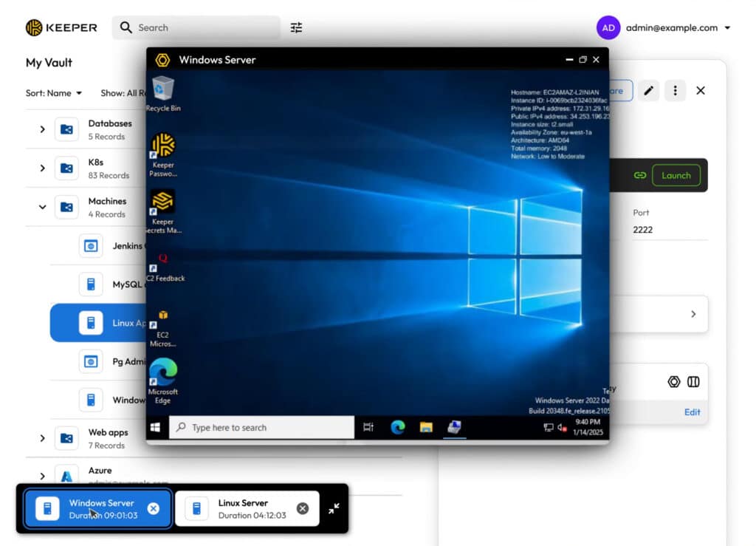Viewport: 756px width, 546px height.
Task: Collapse the Machines folder
Action: [x=42, y=207]
